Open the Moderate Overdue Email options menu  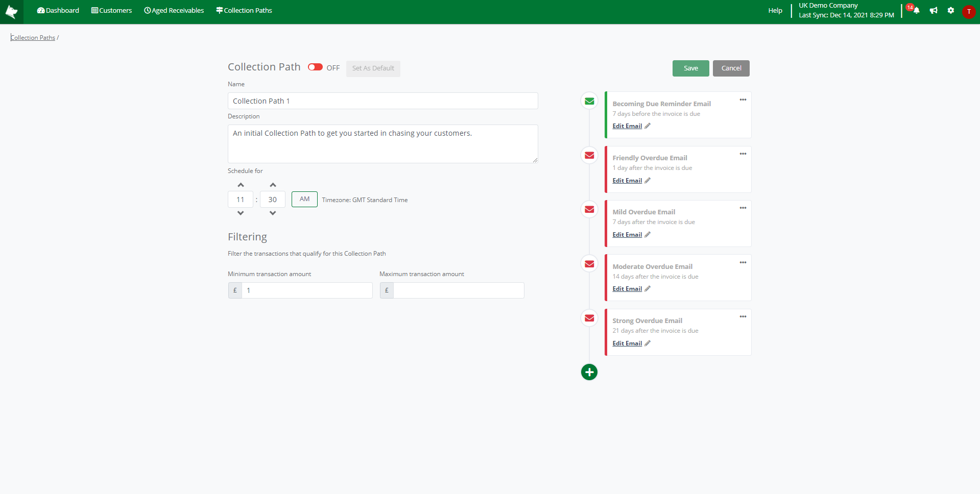743,262
